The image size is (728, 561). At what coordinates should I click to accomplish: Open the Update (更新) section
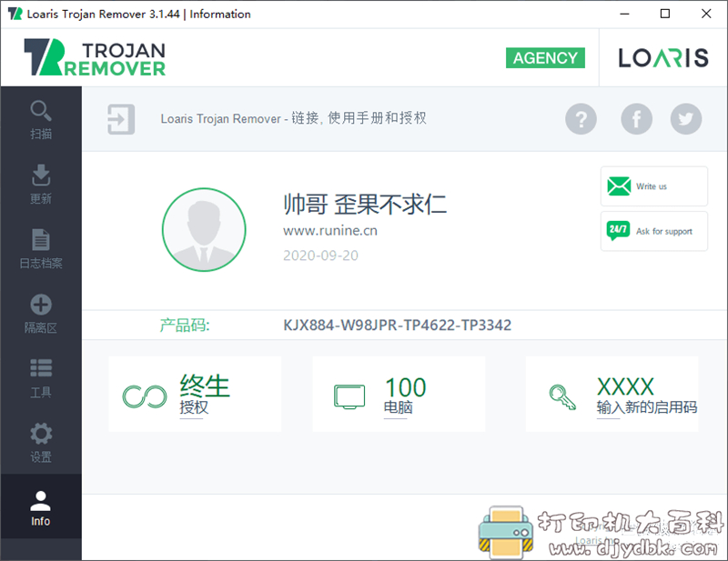point(41,184)
